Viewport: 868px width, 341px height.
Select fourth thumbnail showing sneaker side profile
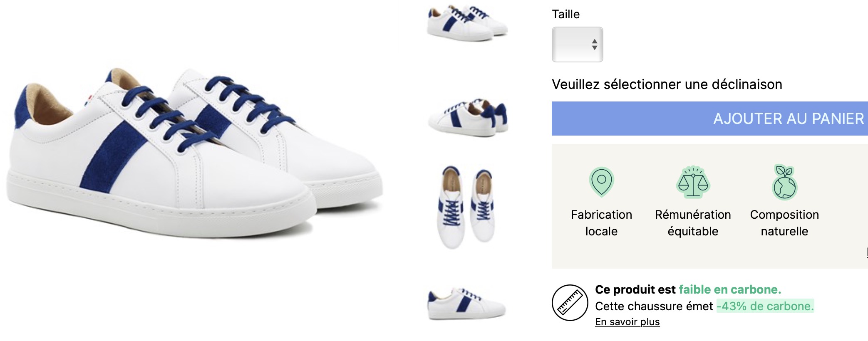tap(466, 303)
